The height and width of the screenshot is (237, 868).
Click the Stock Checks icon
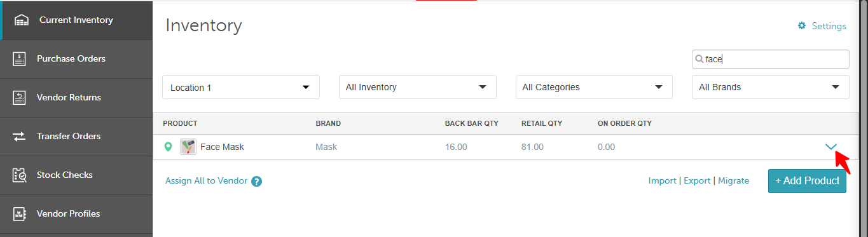[19, 175]
